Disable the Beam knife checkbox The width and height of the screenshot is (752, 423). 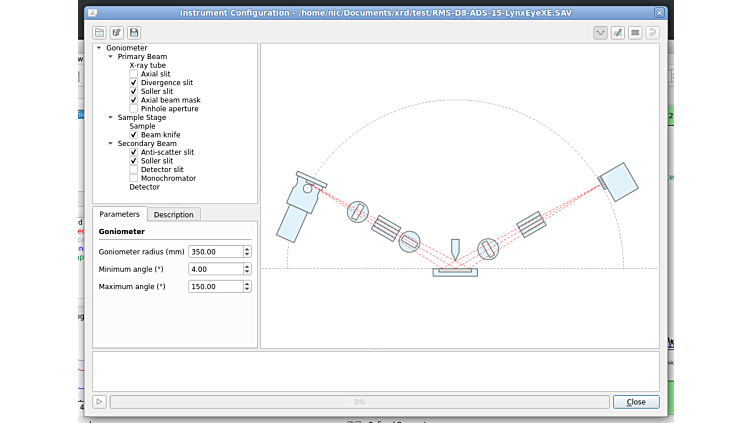[134, 135]
